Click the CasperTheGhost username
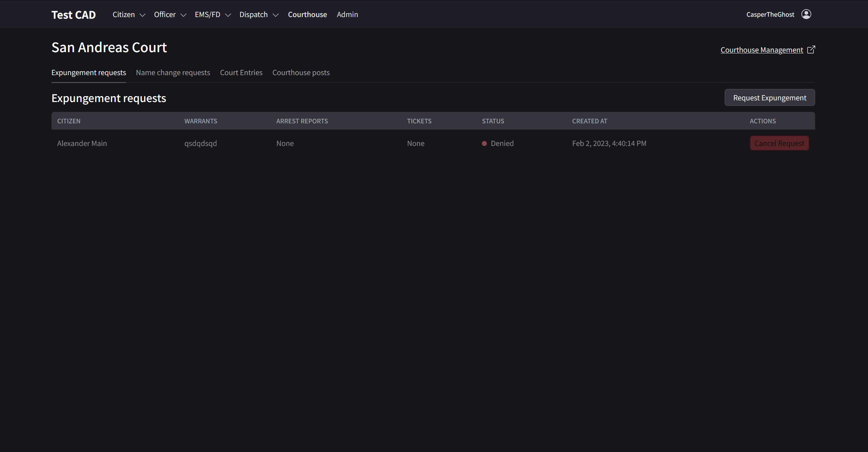 (x=770, y=14)
